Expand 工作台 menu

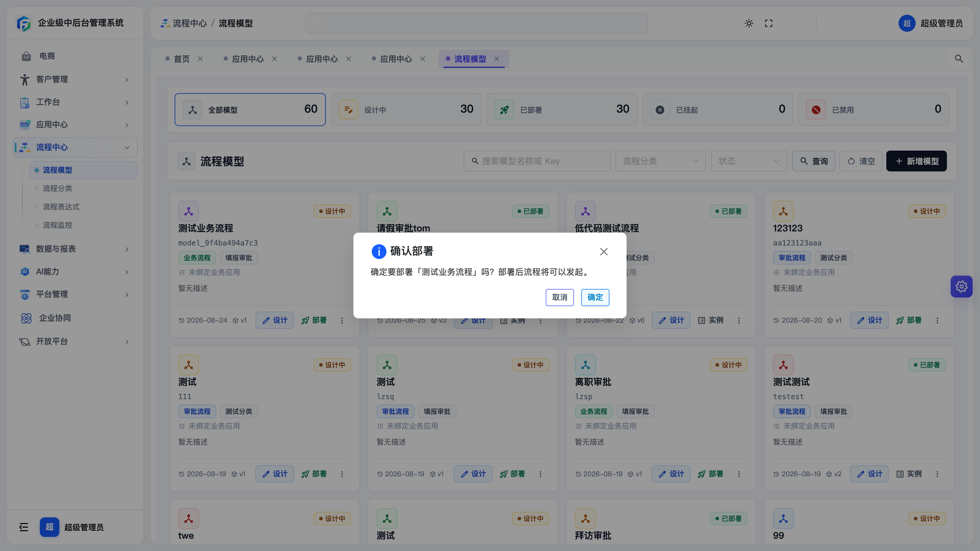click(75, 102)
